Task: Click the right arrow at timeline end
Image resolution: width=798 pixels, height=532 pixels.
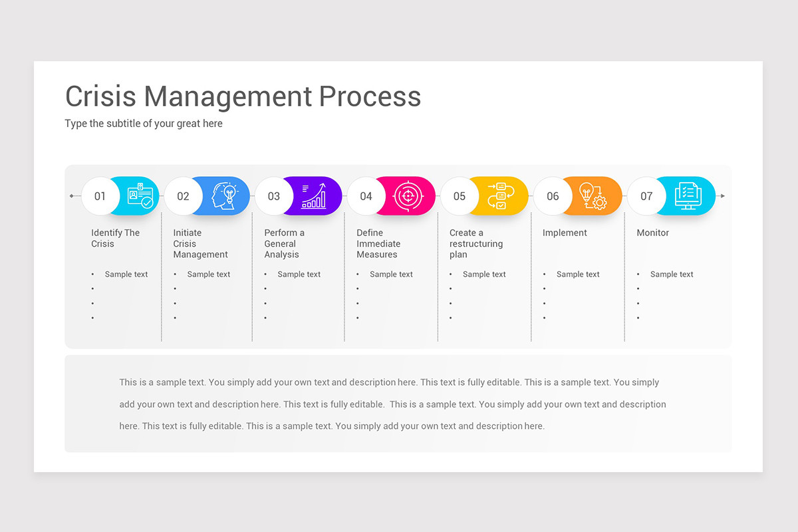Action: point(723,196)
